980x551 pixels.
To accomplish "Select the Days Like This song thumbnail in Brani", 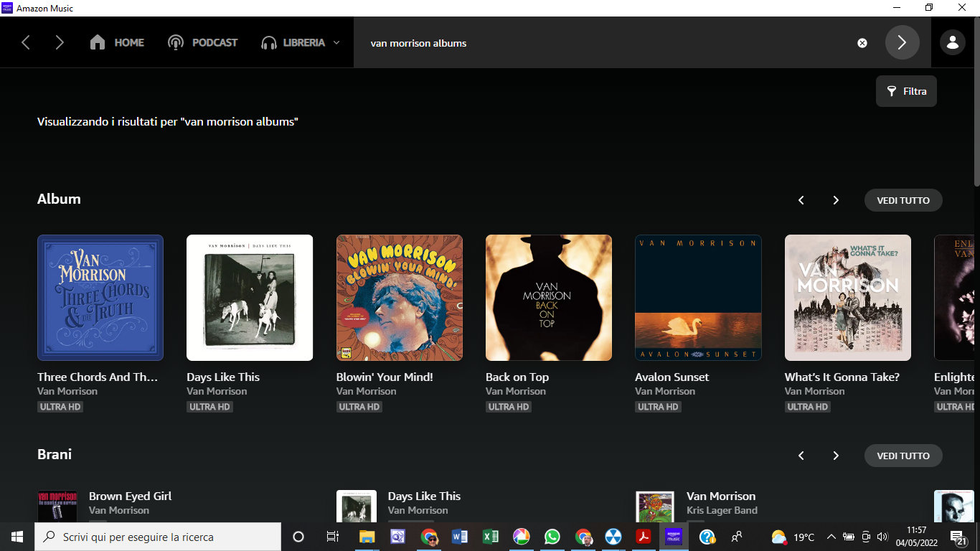I will pos(357,507).
